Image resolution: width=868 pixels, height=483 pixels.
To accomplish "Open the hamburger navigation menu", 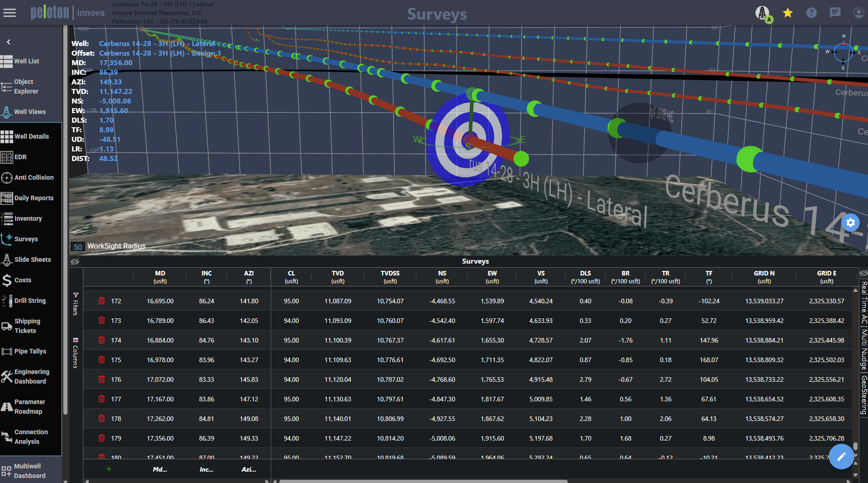I will 10,12.
